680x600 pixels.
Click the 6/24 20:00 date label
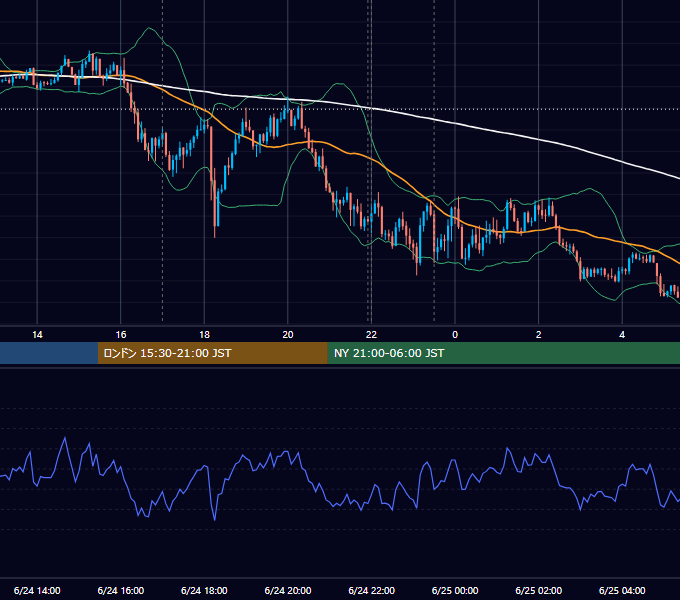point(288,590)
